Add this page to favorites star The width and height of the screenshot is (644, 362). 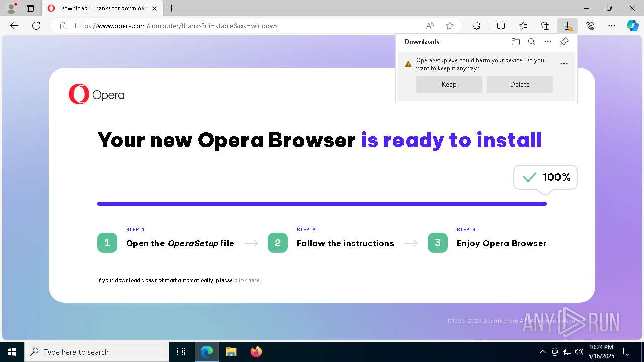pos(450,26)
